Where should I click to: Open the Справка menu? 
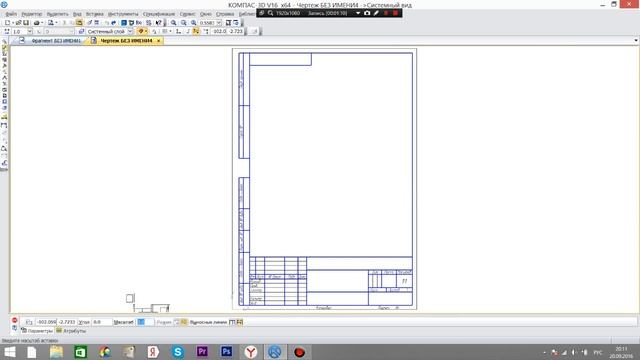pyautogui.click(x=225, y=14)
